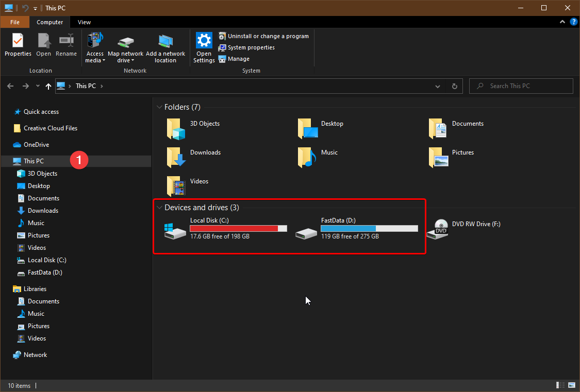The image size is (580, 392).
Task: Select the Local Disk (C:) drive icon
Action: (x=175, y=231)
